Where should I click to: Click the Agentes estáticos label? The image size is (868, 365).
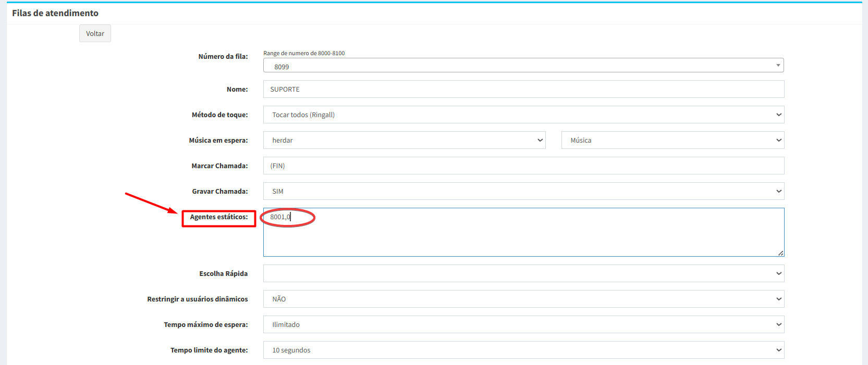[218, 217]
